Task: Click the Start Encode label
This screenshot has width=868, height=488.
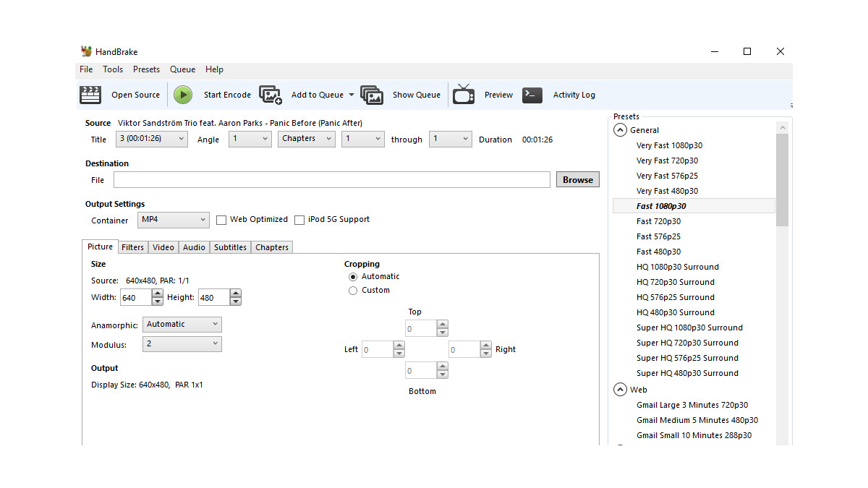Action: (227, 95)
